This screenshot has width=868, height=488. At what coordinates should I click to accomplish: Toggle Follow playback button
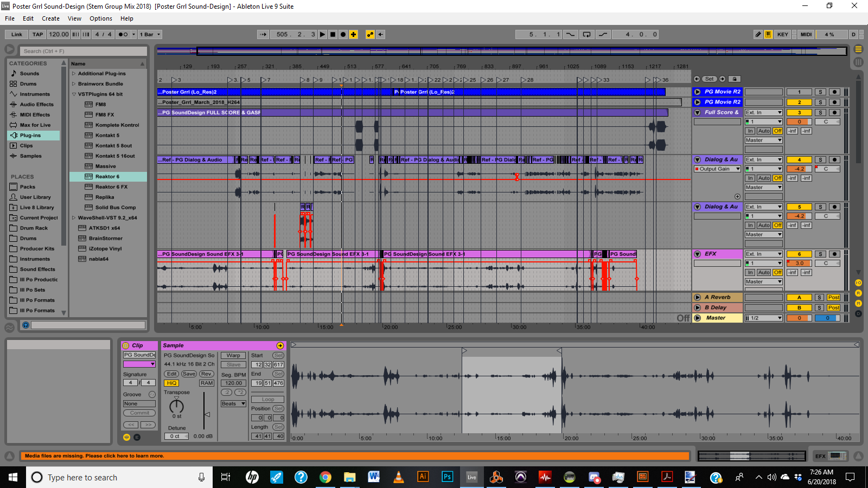(264, 34)
